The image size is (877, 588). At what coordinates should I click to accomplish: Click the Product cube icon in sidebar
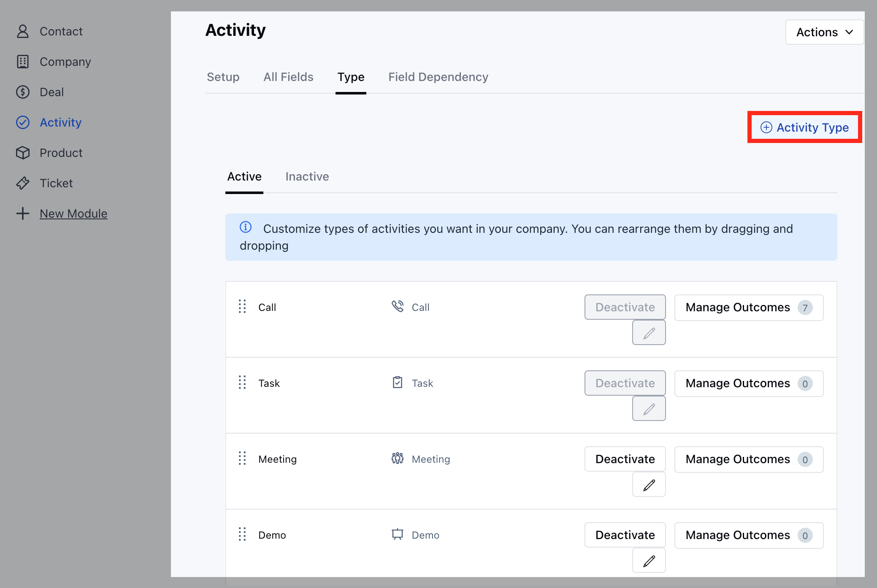click(23, 153)
